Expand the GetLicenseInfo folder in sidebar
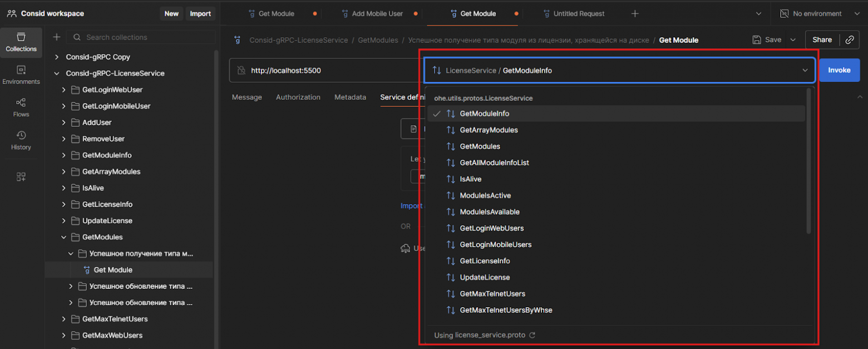The image size is (868, 349). (63, 204)
